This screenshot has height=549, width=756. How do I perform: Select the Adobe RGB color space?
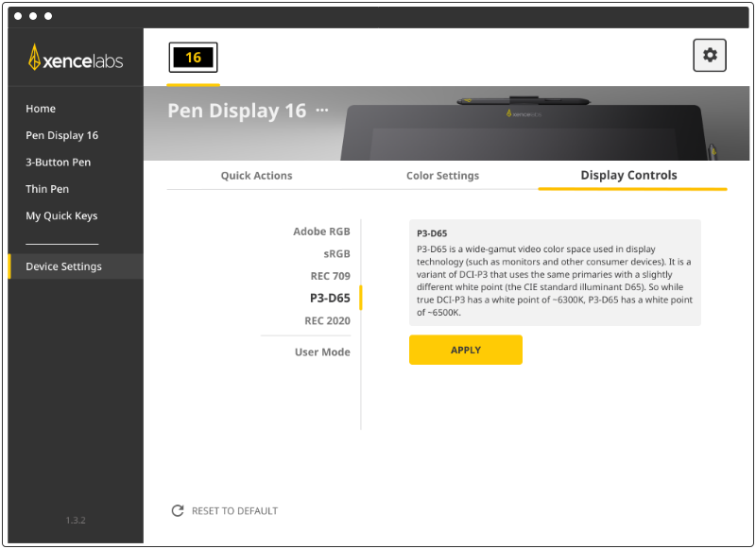click(321, 232)
